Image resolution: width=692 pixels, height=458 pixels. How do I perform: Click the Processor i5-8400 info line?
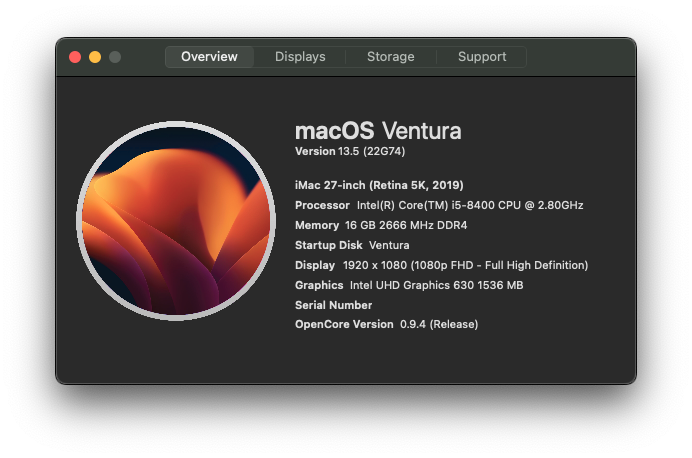(x=439, y=205)
